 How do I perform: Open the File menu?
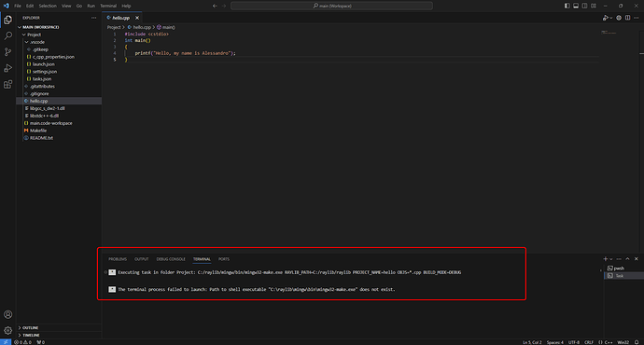(18, 6)
